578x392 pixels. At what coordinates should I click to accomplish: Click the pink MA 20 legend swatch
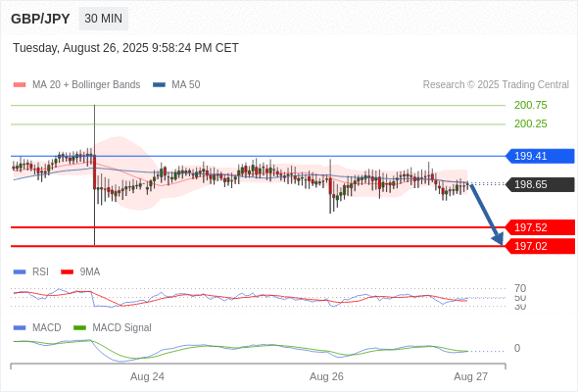click(20, 85)
